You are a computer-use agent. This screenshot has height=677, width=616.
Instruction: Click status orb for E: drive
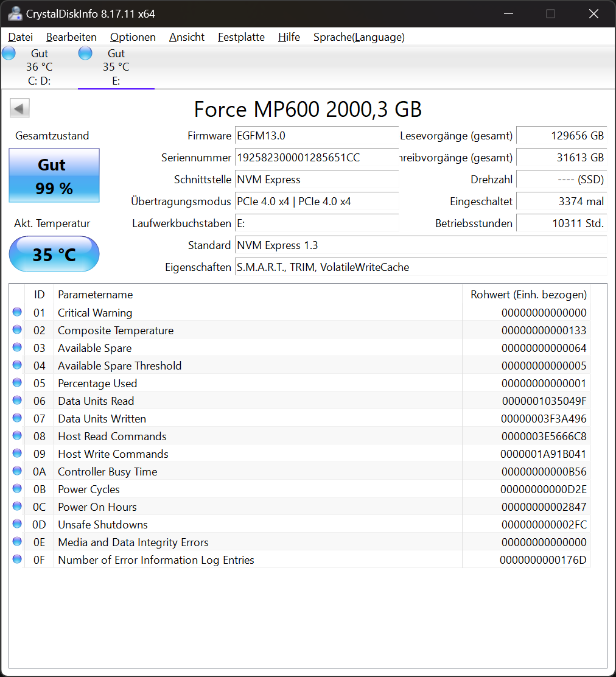tap(85, 53)
